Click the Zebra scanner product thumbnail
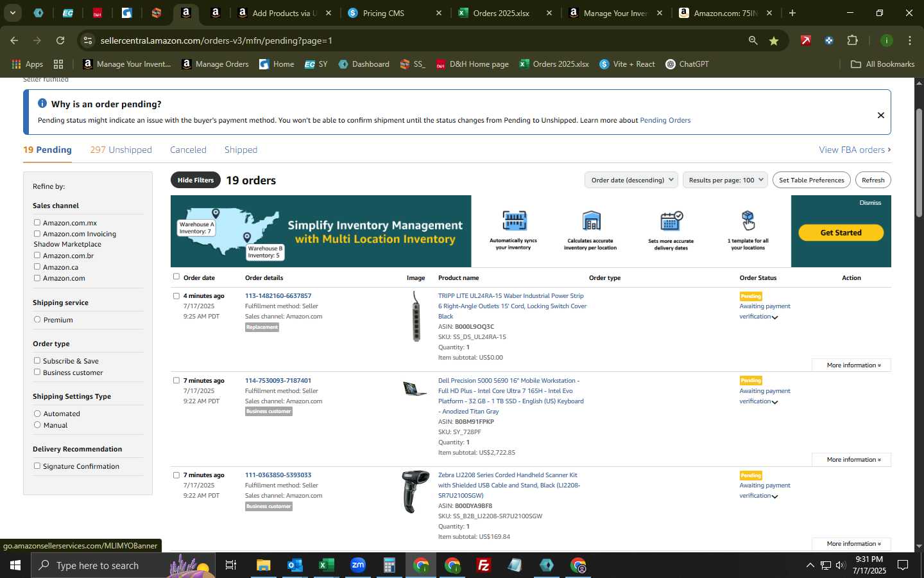924x578 pixels. click(x=415, y=491)
